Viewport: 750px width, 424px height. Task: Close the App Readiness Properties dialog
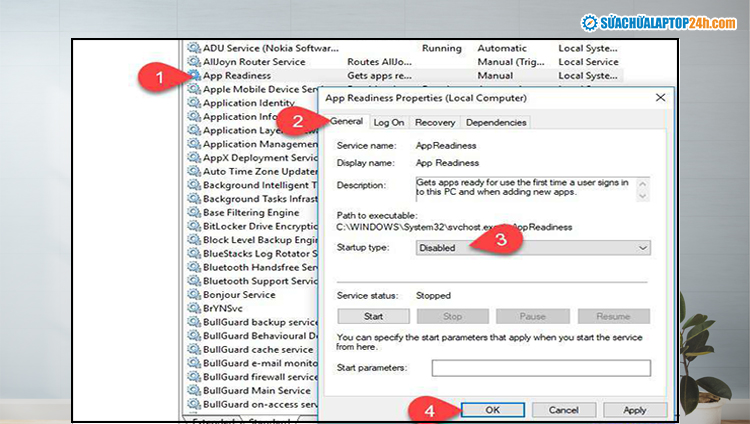660,98
